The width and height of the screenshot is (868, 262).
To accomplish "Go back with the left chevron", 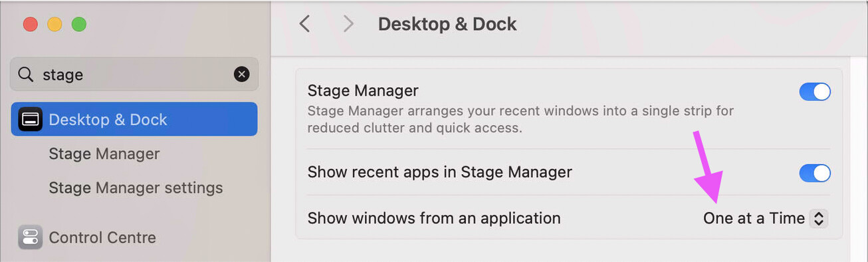I will (x=304, y=24).
